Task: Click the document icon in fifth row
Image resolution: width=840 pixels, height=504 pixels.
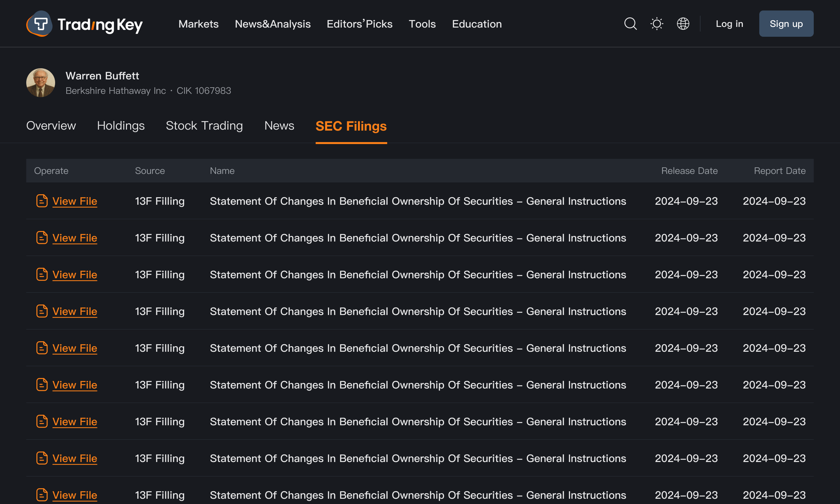Action: 42,348
